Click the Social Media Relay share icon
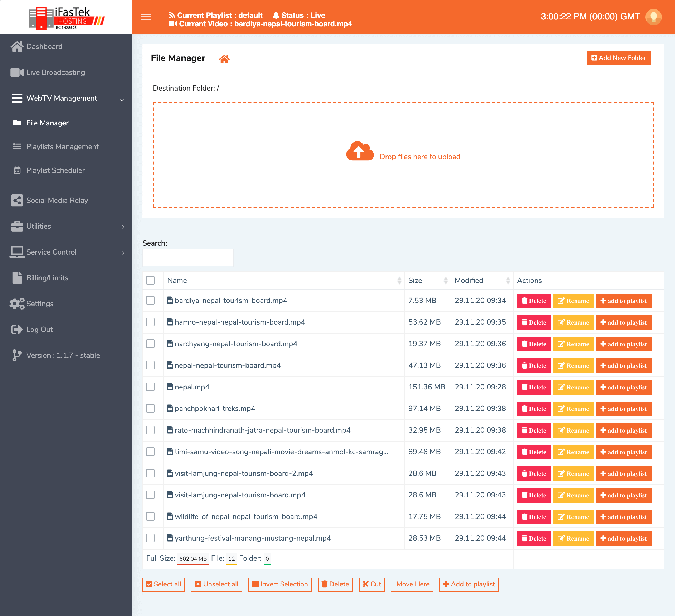Viewport: 675px width, 616px height. 17,200
